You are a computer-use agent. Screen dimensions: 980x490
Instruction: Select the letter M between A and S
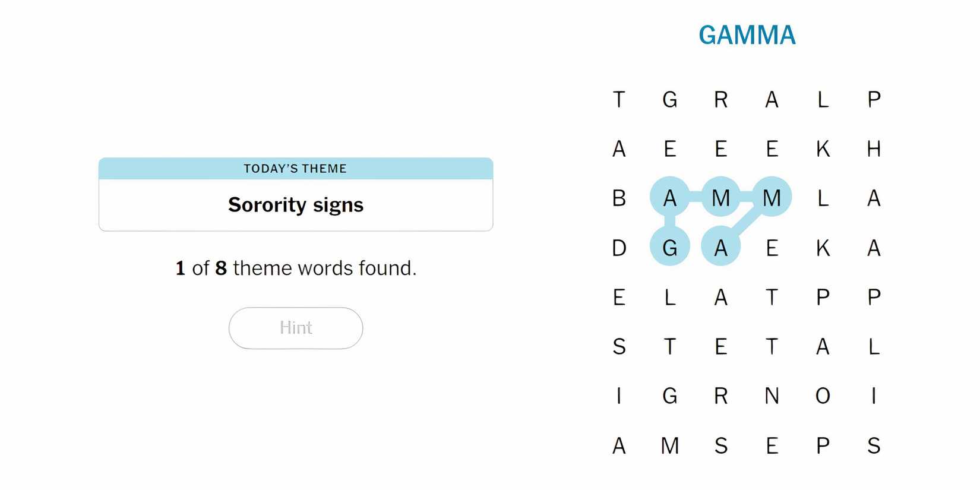pos(670,445)
